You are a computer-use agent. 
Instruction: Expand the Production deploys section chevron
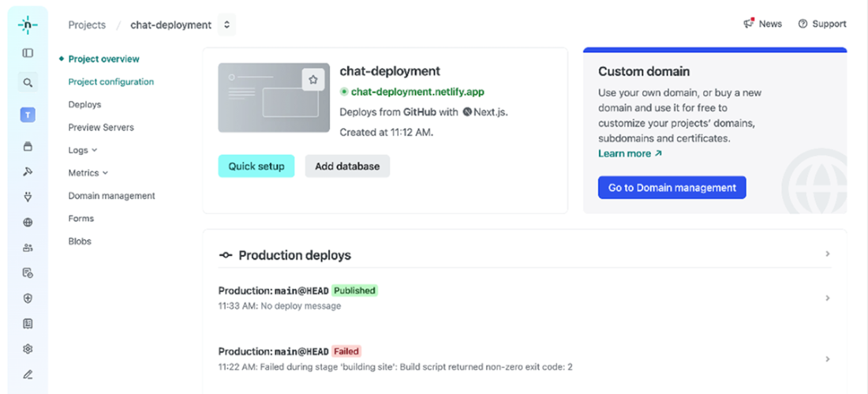(x=827, y=254)
